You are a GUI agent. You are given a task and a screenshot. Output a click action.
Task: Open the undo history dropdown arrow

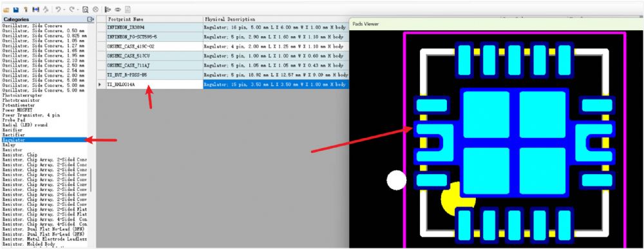point(64,10)
